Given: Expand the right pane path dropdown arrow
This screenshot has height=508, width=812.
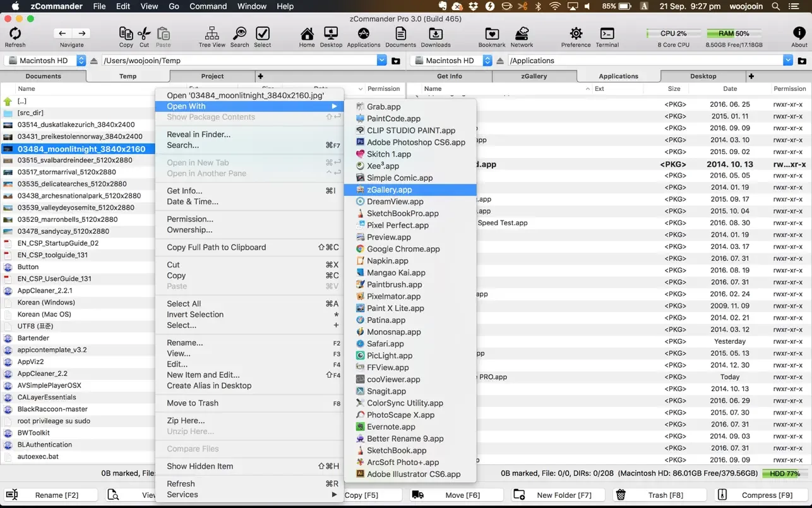Looking at the screenshot, I should click(787, 61).
